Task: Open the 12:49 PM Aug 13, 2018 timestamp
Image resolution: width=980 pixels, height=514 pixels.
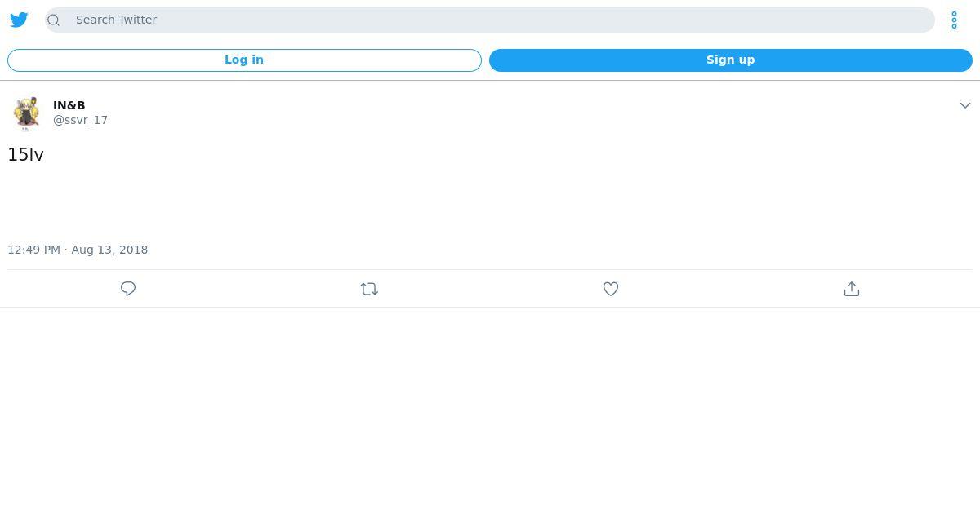Action: tap(78, 250)
